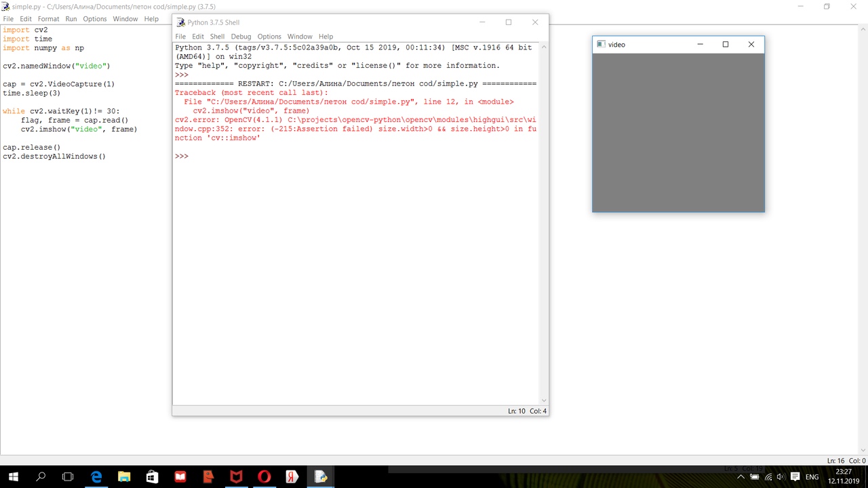Open Shell menu in Python Shell
This screenshot has height=488, width=868.
tap(217, 37)
